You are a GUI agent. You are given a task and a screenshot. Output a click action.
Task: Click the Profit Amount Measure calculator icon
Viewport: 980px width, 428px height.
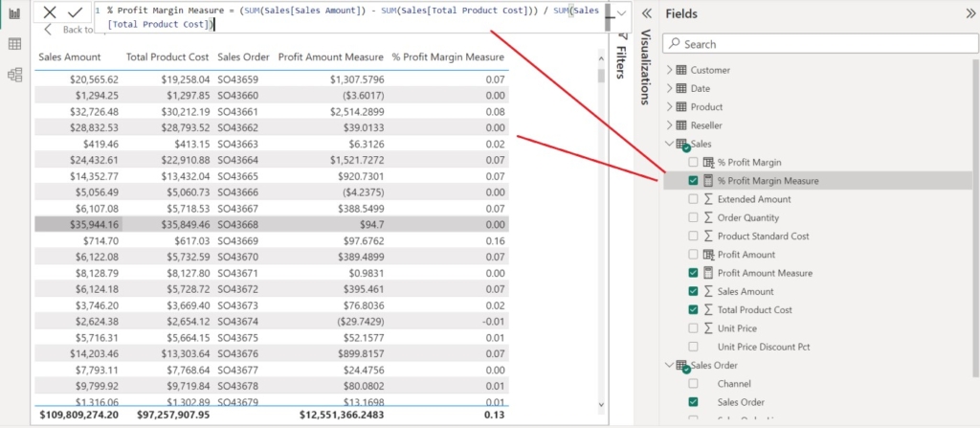(708, 273)
